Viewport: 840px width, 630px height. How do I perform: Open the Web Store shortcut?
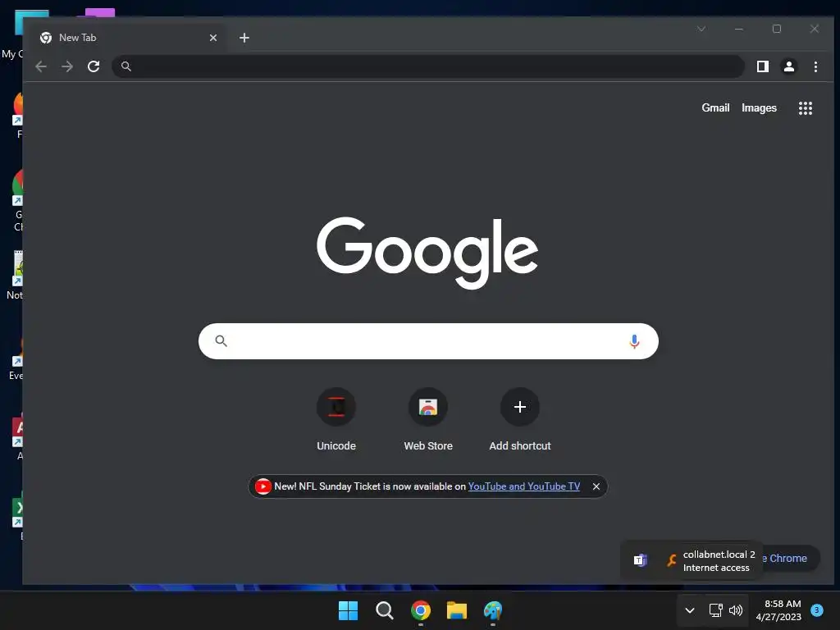(428, 419)
